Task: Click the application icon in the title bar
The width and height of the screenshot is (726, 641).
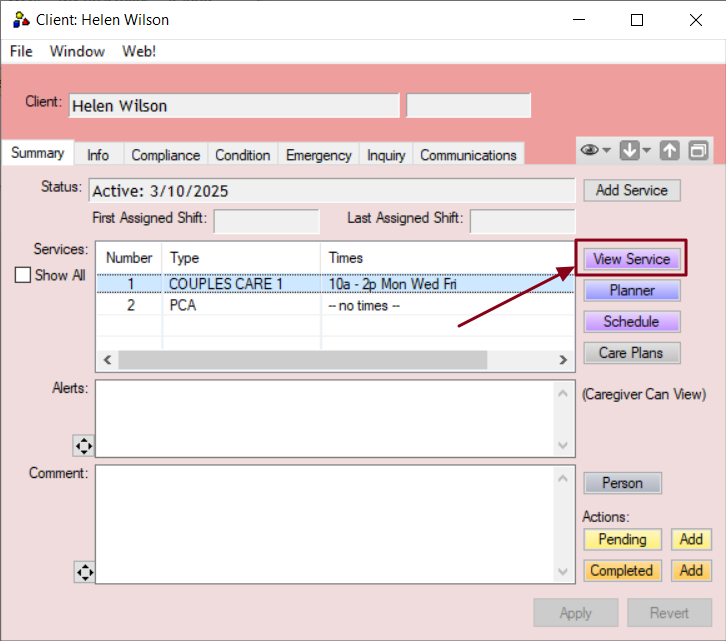Action: (21, 20)
